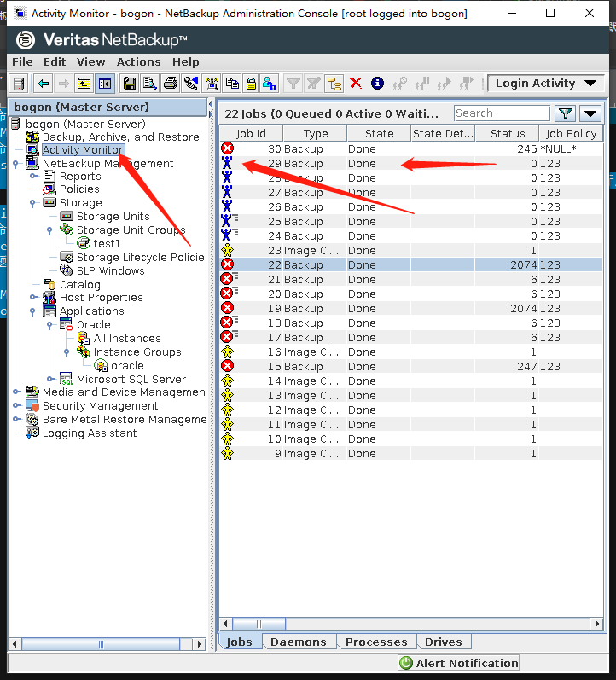Screen dimensions: 616x680
Task: Toggle the hierarchy job view icon
Action: point(334,84)
